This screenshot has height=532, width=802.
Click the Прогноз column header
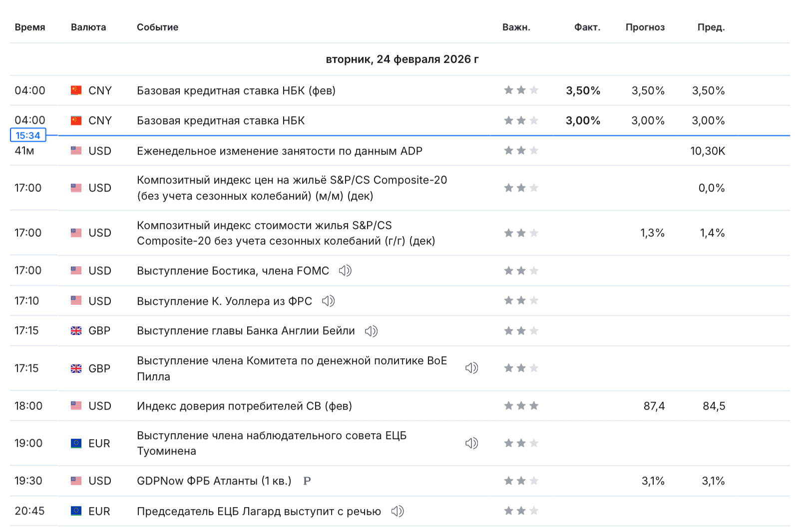645,27
